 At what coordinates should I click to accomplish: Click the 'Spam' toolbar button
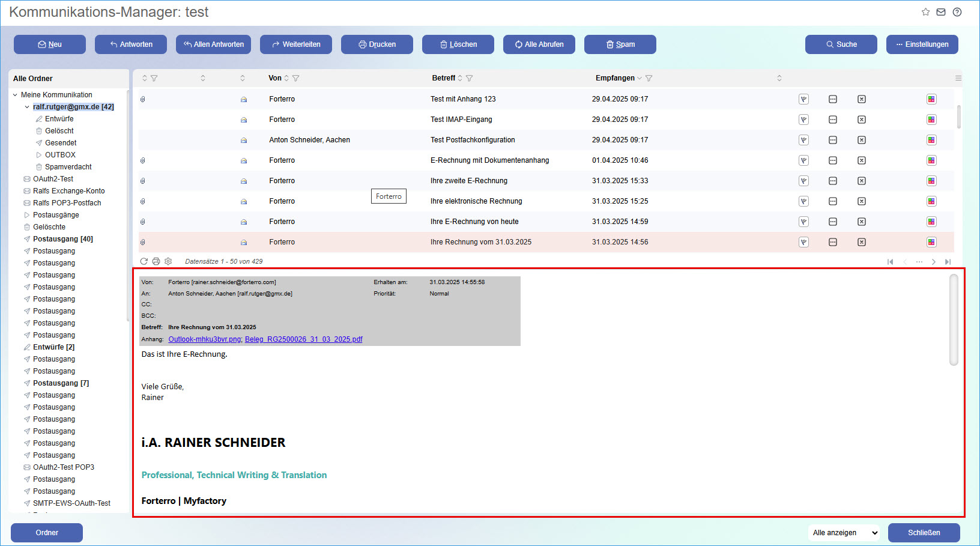(x=620, y=44)
